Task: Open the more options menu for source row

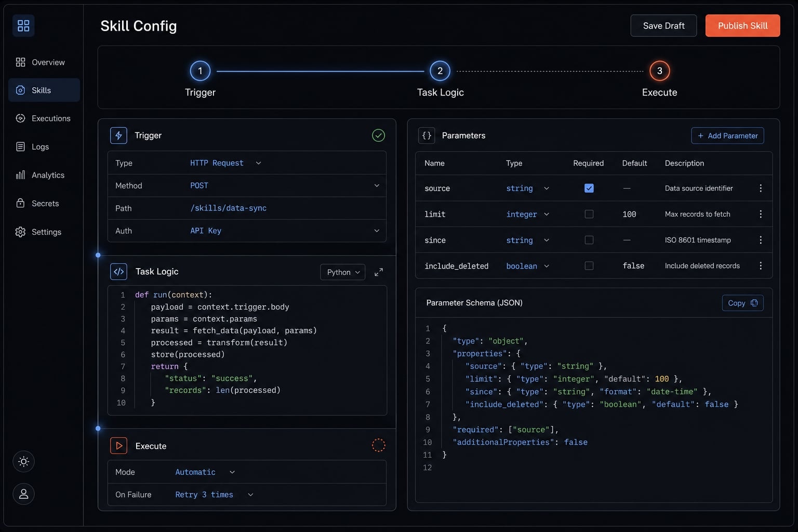Action: [x=761, y=188]
